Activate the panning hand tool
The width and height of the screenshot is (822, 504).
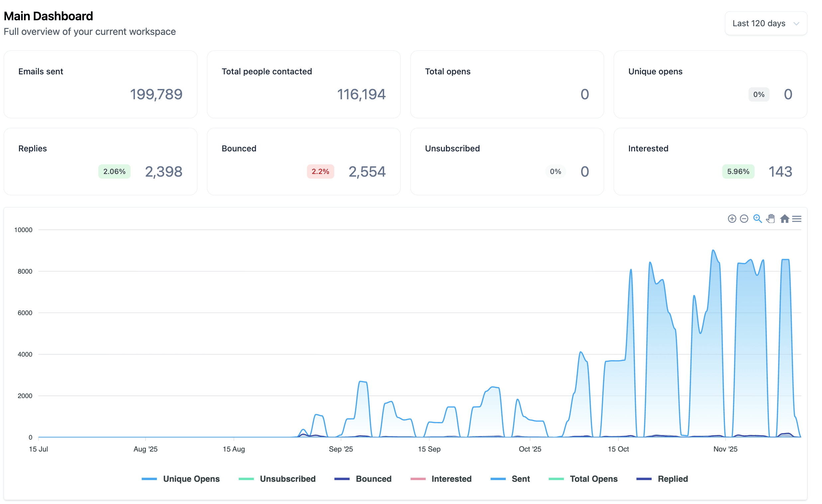(770, 219)
